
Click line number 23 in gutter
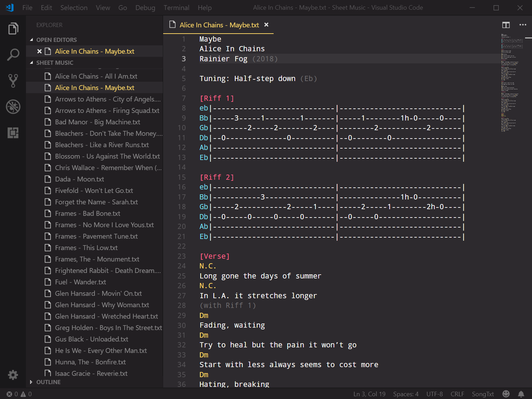point(181,256)
